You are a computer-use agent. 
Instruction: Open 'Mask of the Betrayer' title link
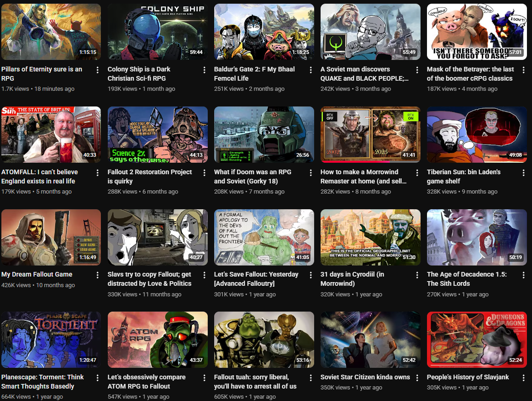[x=470, y=74]
